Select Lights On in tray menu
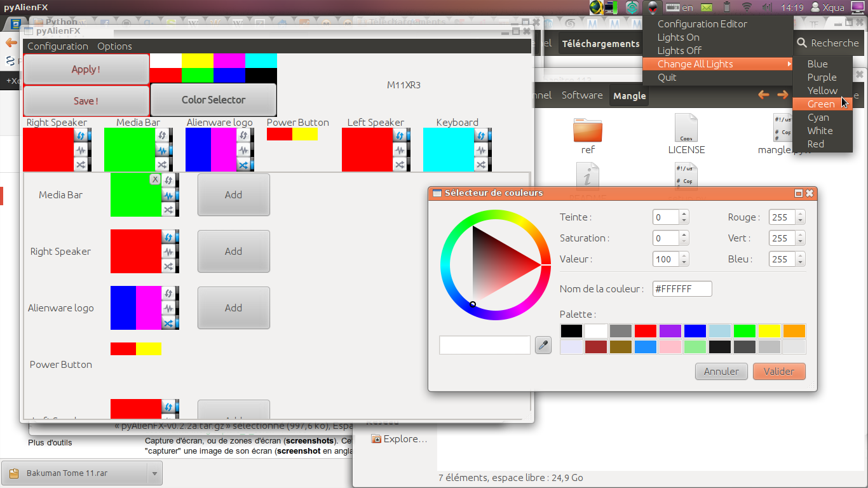 (718, 37)
